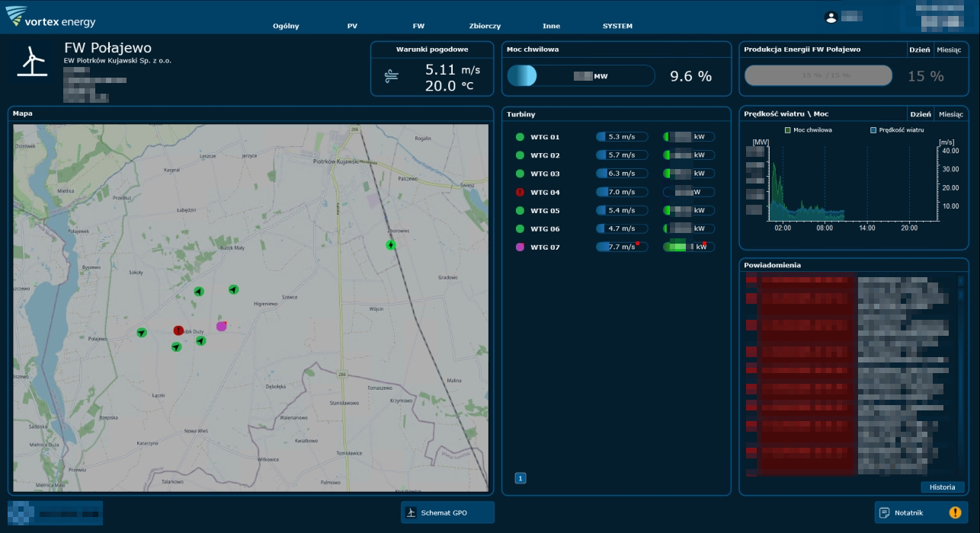Switch energy production view to Miesiąc

[950, 49]
